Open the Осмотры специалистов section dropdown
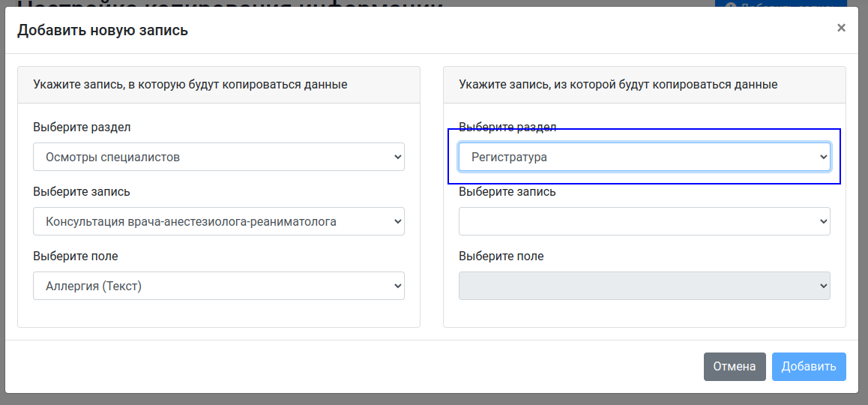The image size is (868, 405). (x=218, y=157)
